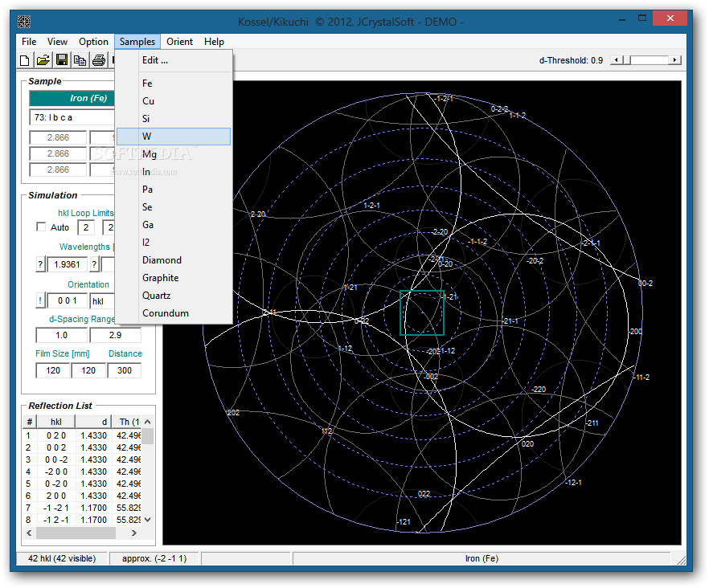Choose Edit ... in Samples menu

click(x=174, y=60)
